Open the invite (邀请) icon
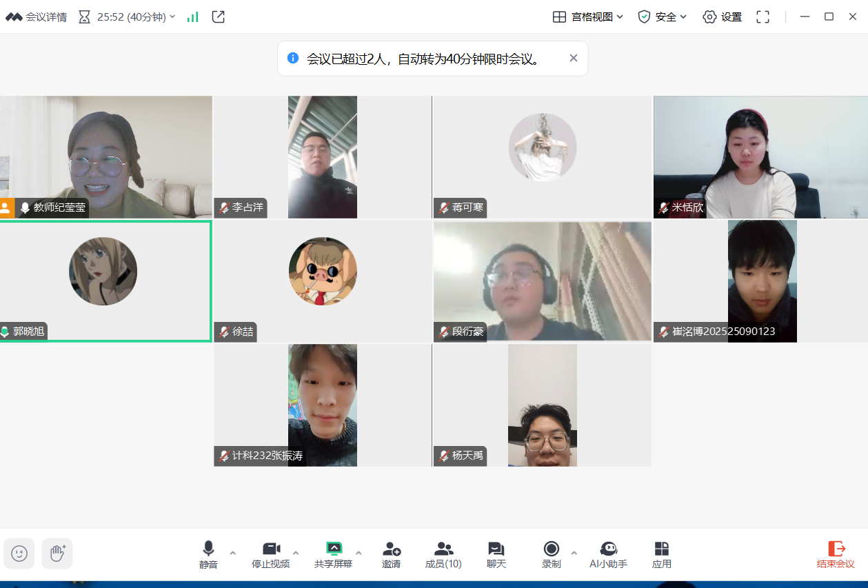 coord(391,554)
